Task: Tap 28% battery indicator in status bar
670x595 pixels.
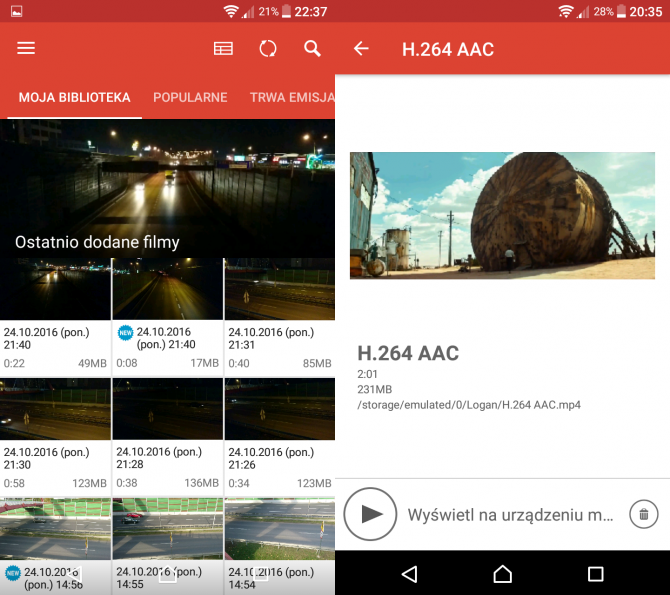Action: [x=609, y=11]
